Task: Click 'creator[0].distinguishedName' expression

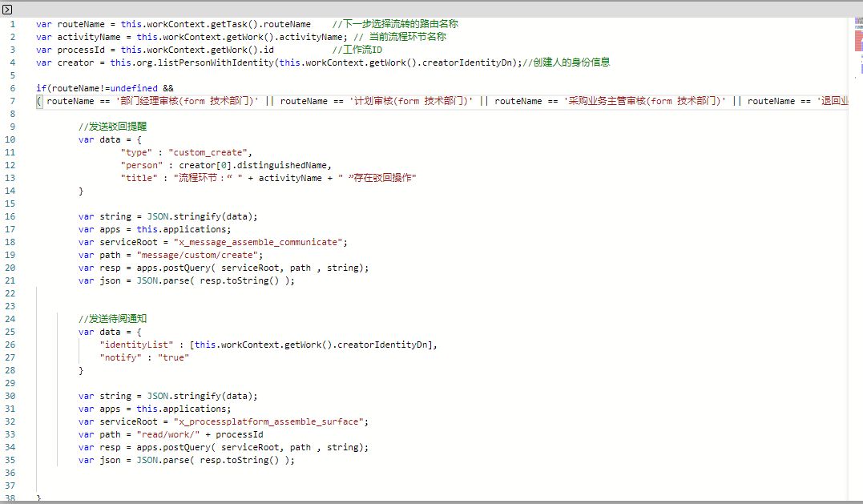Action: (253, 165)
